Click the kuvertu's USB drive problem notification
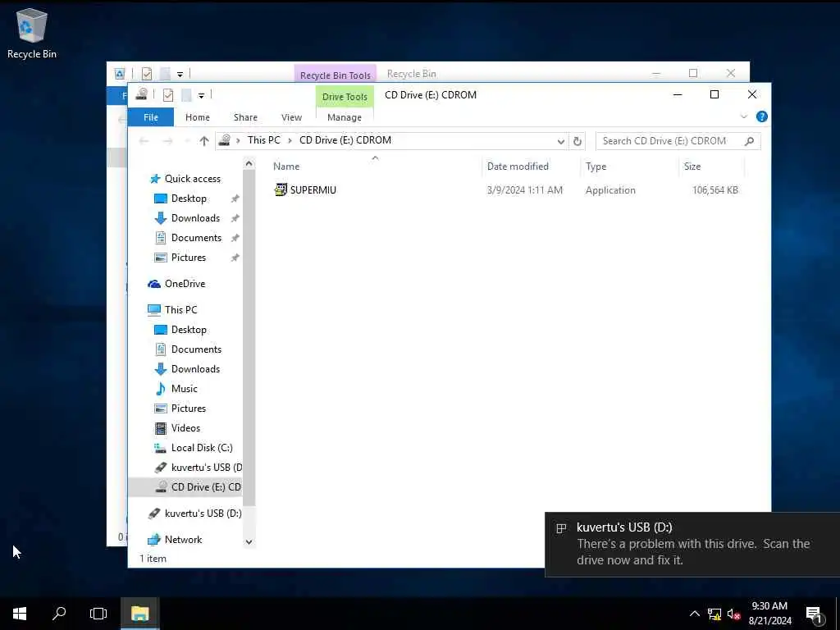 [692, 545]
